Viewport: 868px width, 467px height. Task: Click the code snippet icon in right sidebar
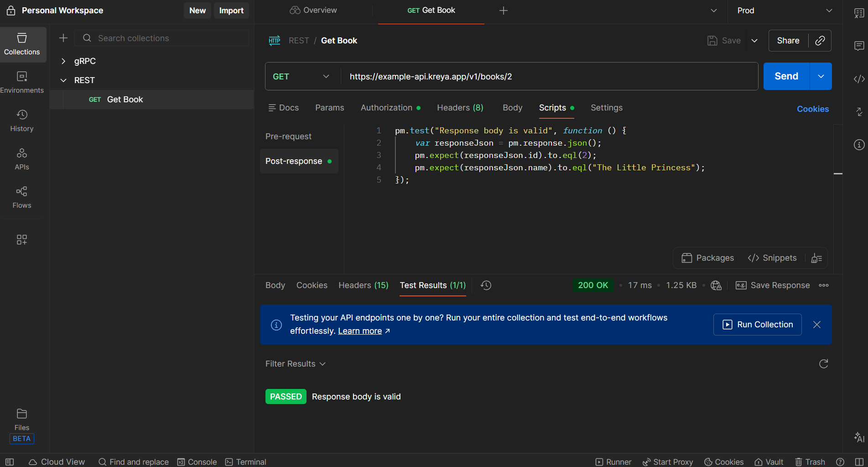pos(859,79)
